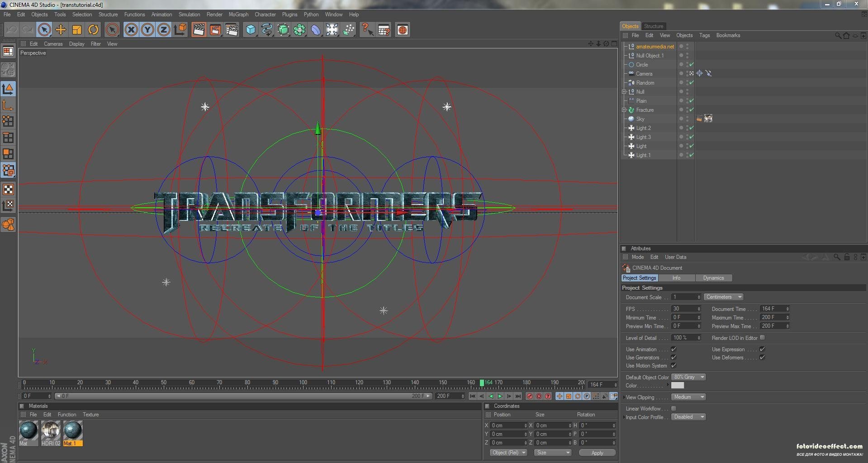Open the MoGraph menu
This screenshot has height=463, width=868.
[x=238, y=14]
